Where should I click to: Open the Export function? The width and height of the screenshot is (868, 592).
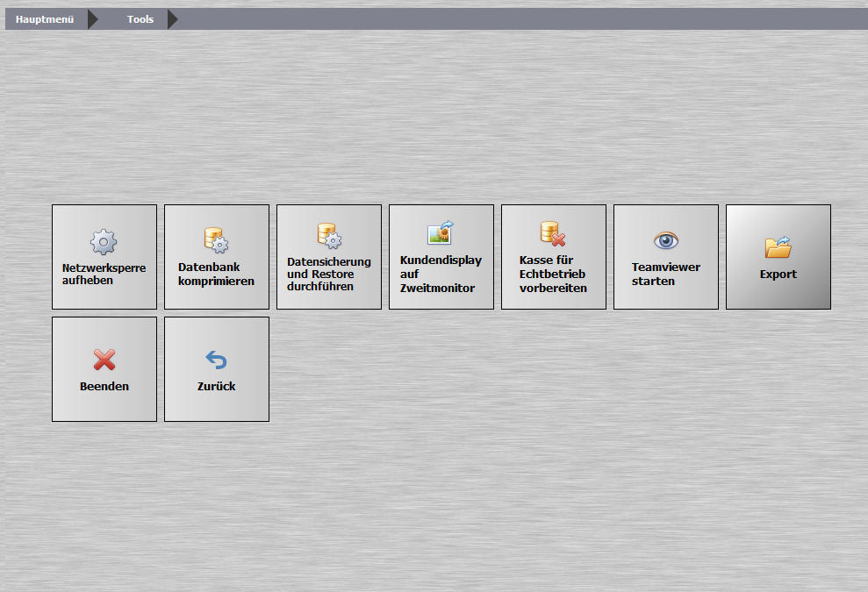(778, 256)
